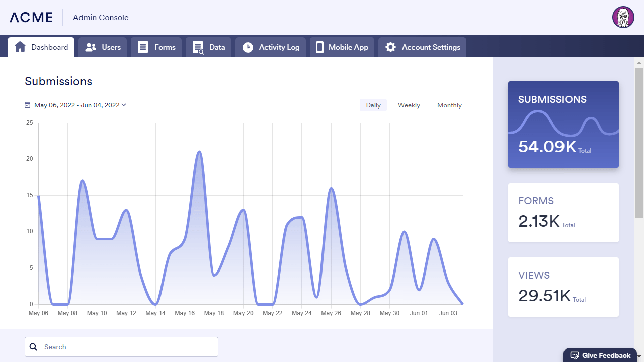
Task: Go to the Account Settings tab
Action: pyautogui.click(x=422, y=47)
